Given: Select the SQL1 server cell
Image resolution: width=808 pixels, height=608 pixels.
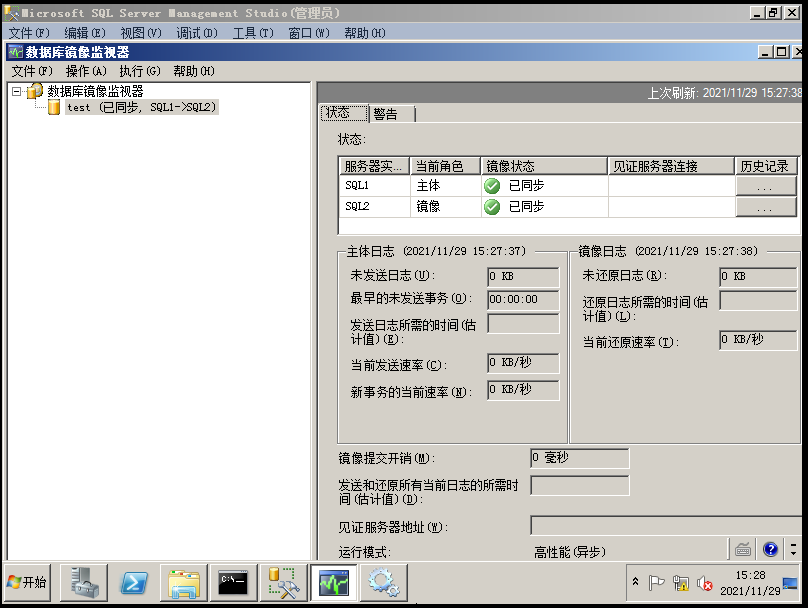Looking at the screenshot, I should [x=375, y=185].
